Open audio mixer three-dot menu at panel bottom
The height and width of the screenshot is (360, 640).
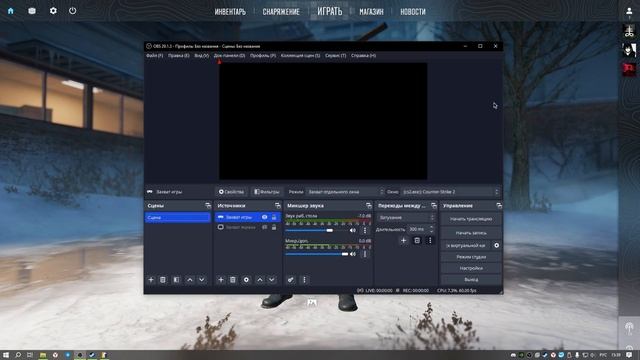(304, 280)
